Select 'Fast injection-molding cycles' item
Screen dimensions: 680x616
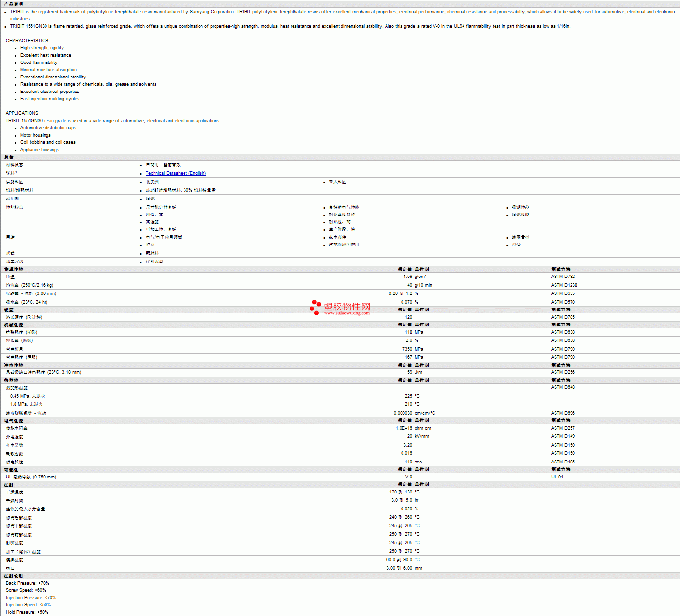pyautogui.click(x=50, y=99)
